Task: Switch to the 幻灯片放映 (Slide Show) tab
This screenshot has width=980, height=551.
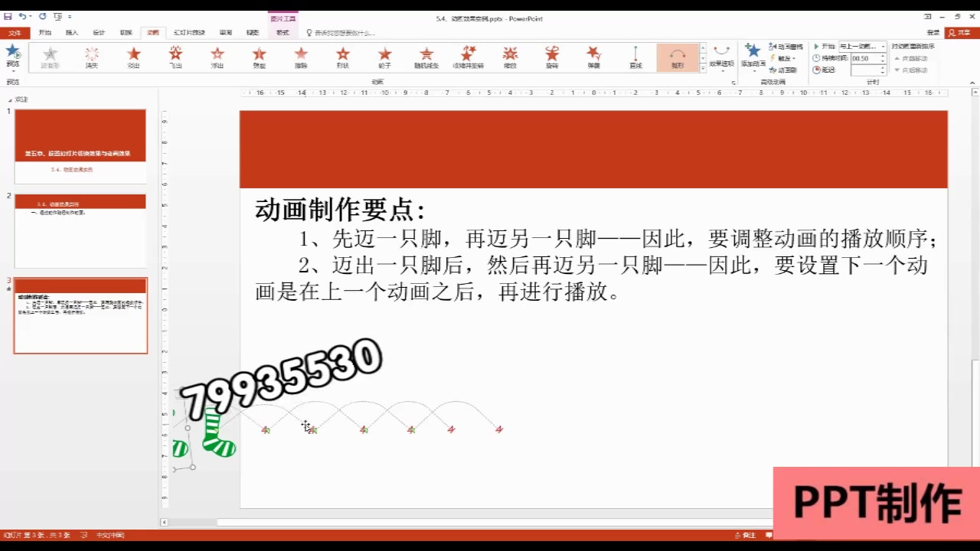Action: click(189, 33)
